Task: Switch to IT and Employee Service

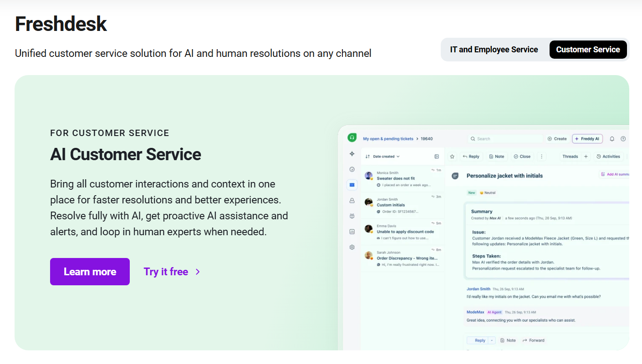Action: click(494, 50)
